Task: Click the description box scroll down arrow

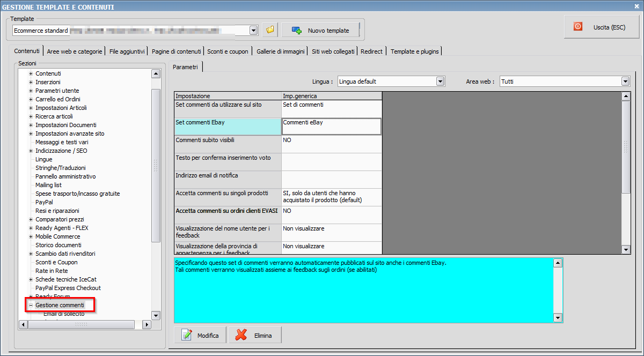Action: point(558,318)
